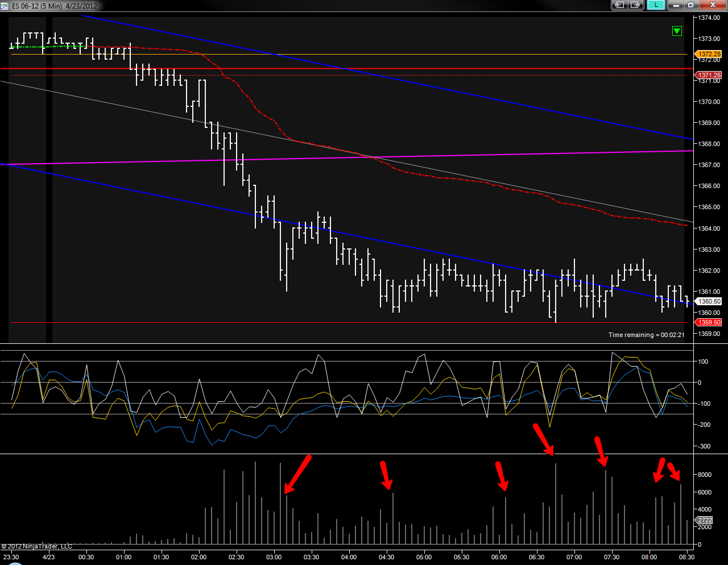Viewport: 728px width, 565px height.
Task: Click the 'Time remaining = 00:02:21' text
Action: pyautogui.click(x=647, y=335)
